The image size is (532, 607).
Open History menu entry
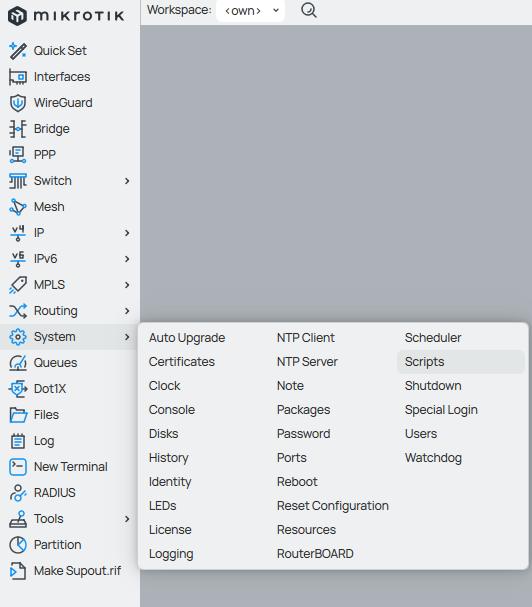(168, 458)
